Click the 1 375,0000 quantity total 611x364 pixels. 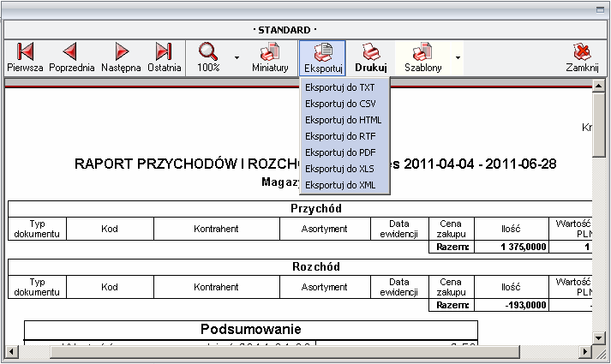tap(523, 247)
